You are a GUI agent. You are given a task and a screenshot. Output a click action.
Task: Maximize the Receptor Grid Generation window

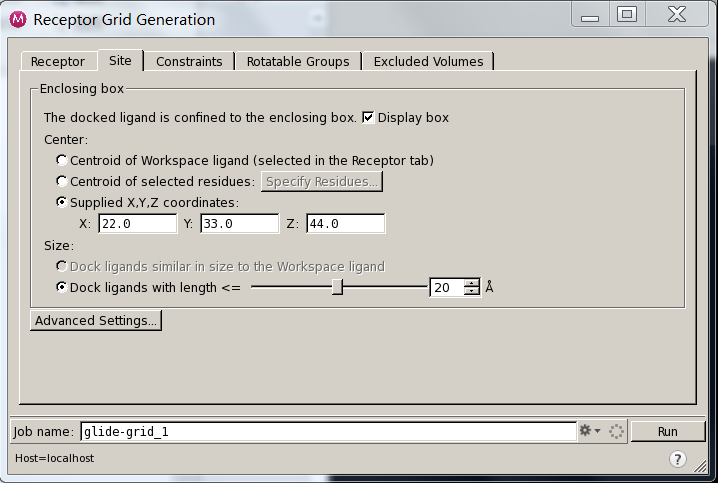pyautogui.click(x=627, y=15)
